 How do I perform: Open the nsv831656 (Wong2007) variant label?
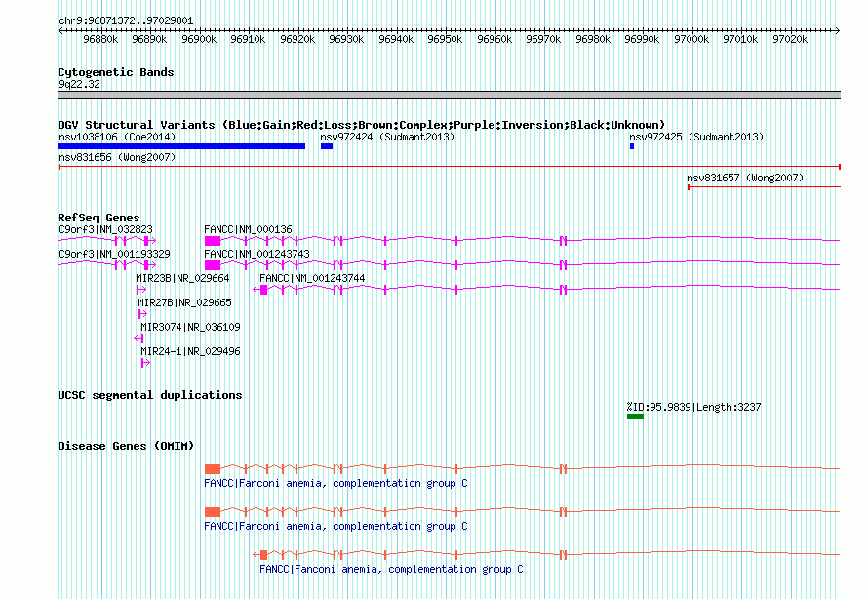(117, 157)
